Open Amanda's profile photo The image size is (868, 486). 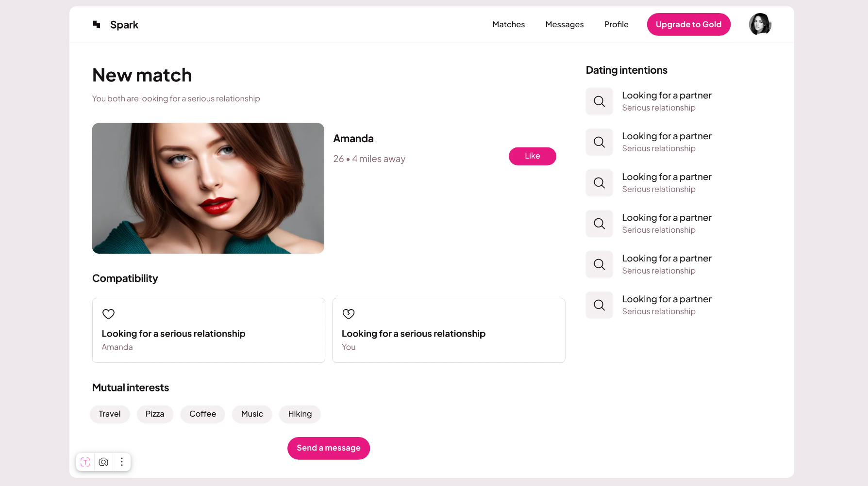pyautogui.click(x=208, y=188)
